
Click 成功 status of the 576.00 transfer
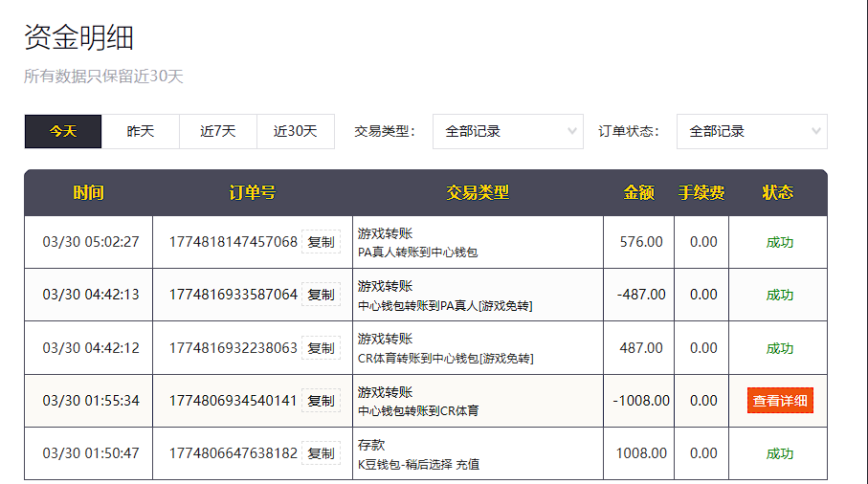pos(779,242)
